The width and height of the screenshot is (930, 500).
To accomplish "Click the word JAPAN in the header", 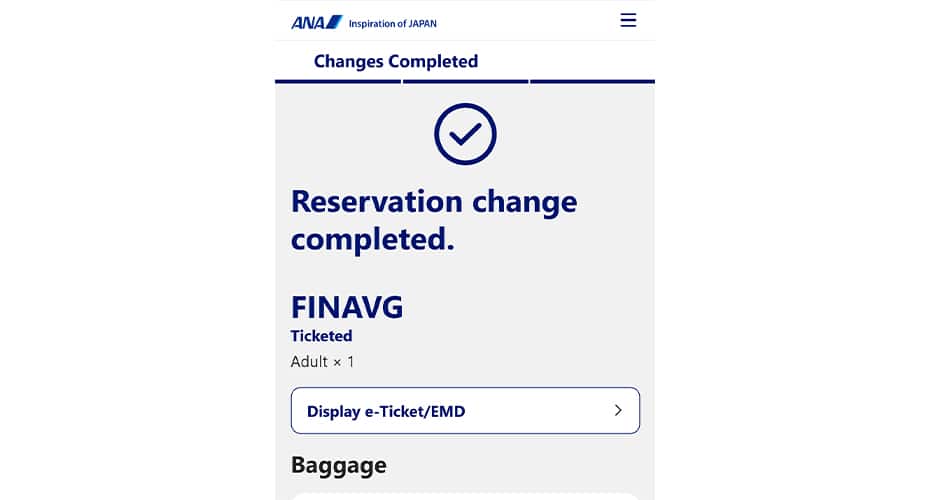I will pos(423,23).
